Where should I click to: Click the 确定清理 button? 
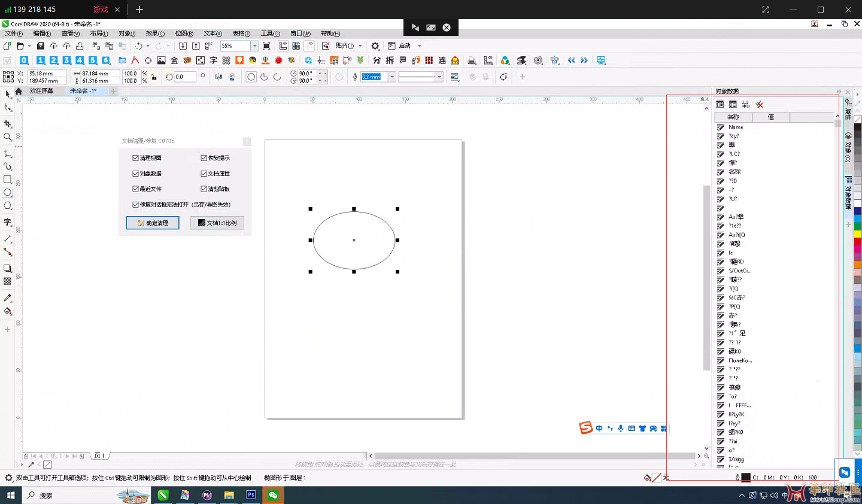(153, 223)
